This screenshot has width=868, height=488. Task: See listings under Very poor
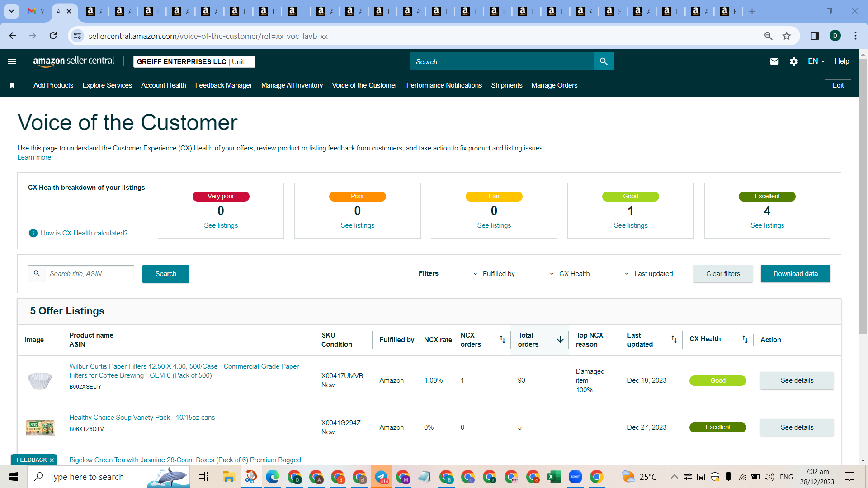221,225
